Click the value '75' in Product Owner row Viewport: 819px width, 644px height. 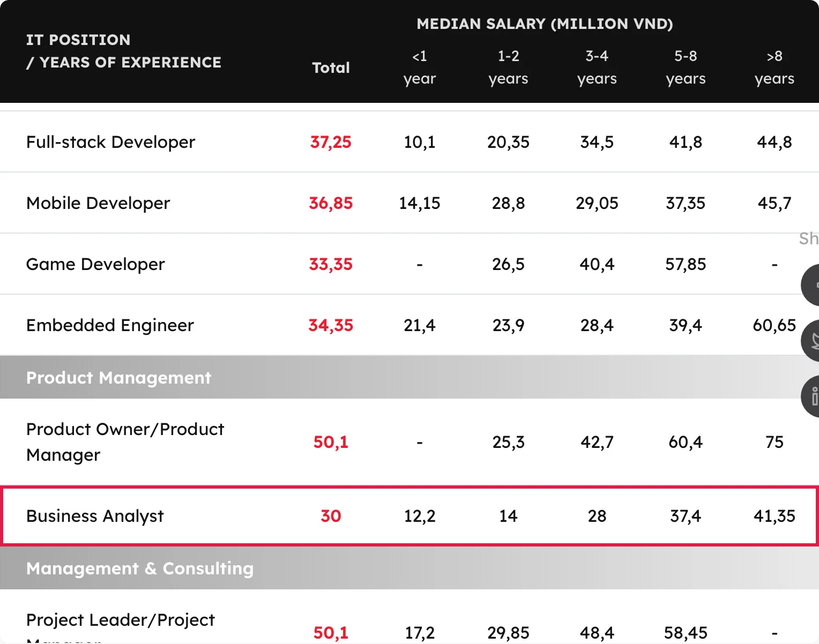[775, 442]
